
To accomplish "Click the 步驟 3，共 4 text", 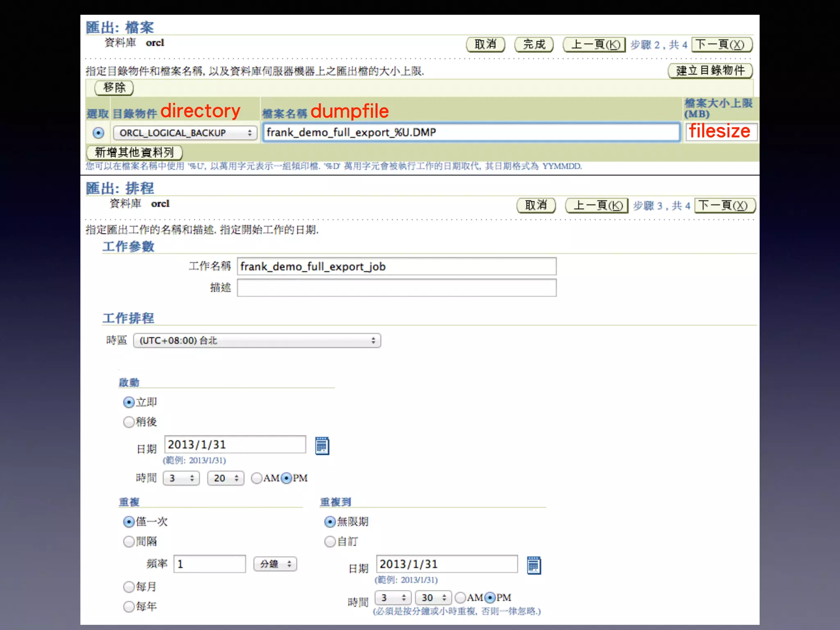I will pyautogui.click(x=662, y=205).
